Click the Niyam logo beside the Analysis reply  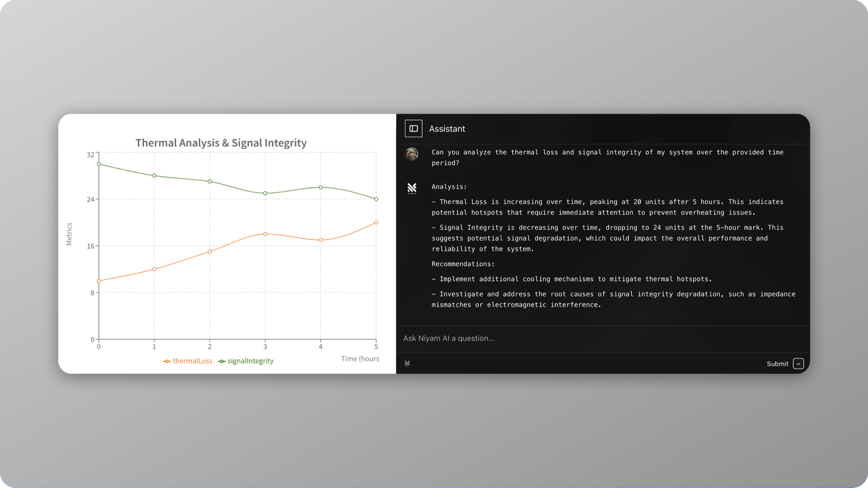(411, 188)
